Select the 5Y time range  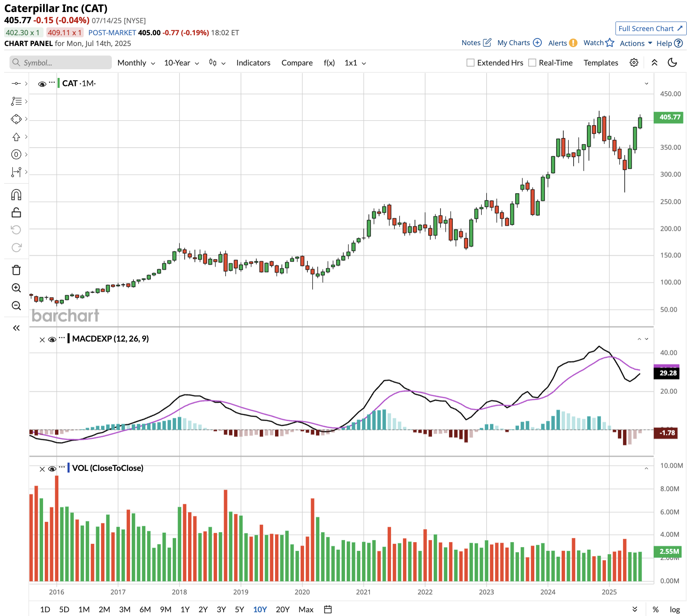point(239,609)
